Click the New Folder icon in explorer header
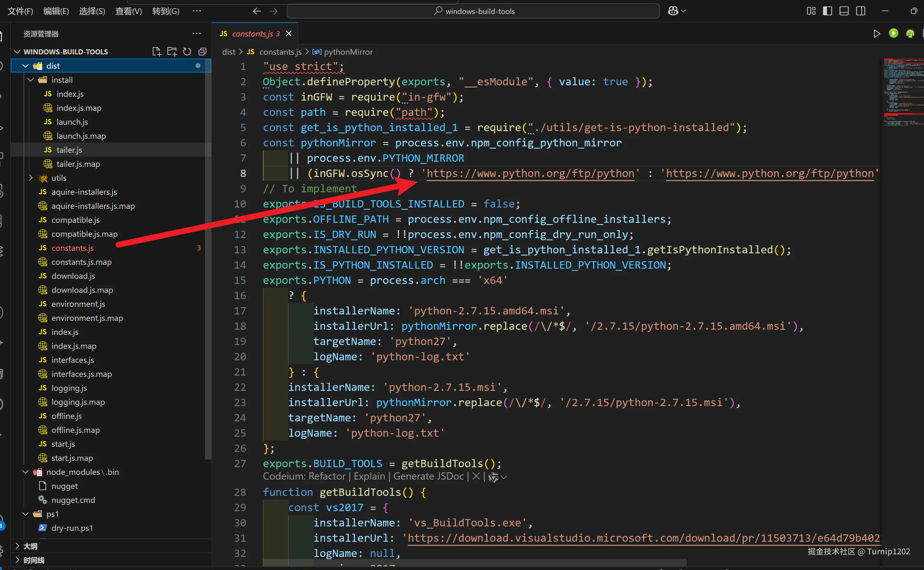The width and height of the screenshot is (924, 570). [172, 52]
